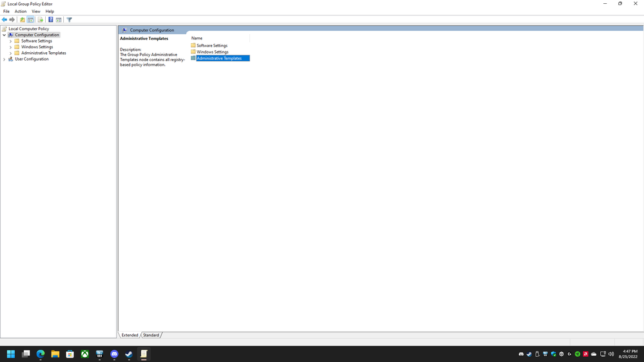Switch to the Standard tab

[151, 335]
